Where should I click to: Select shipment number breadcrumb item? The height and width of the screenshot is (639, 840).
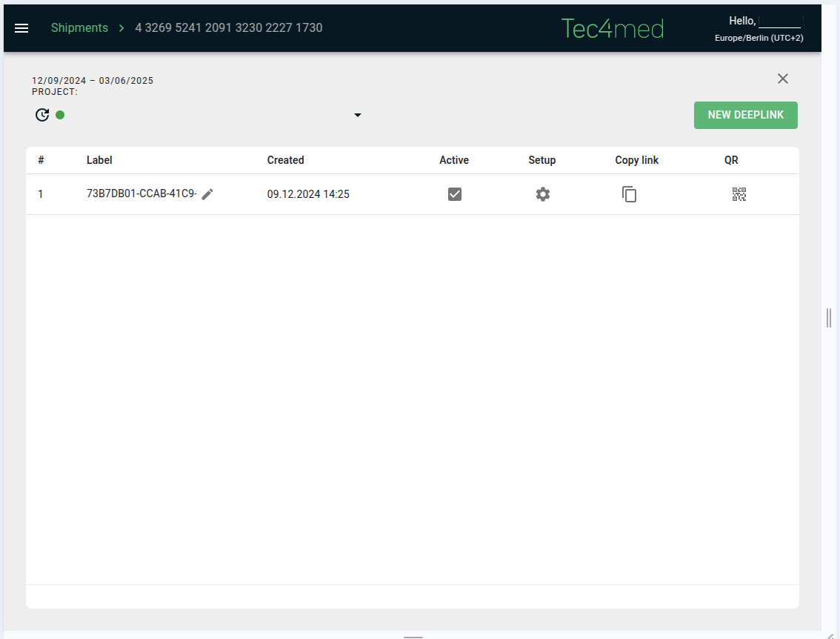click(x=228, y=28)
